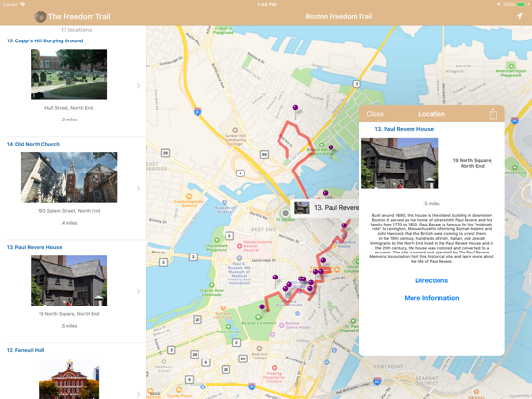Open Paul Revere House list chevron
The image size is (532, 399).
(x=138, y=291)
